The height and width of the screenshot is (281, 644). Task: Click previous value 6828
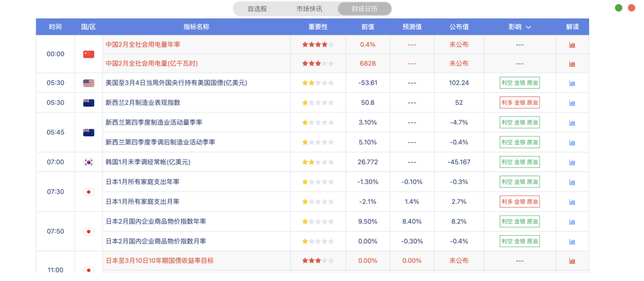click(x=367, y=64)
